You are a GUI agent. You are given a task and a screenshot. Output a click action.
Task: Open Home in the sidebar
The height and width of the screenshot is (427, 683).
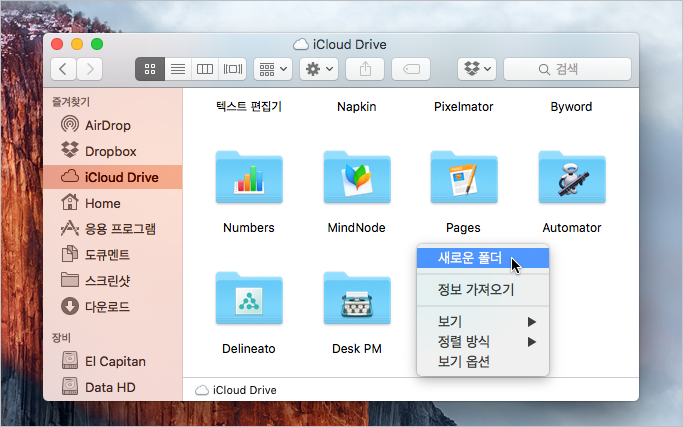tap(113, 203)
